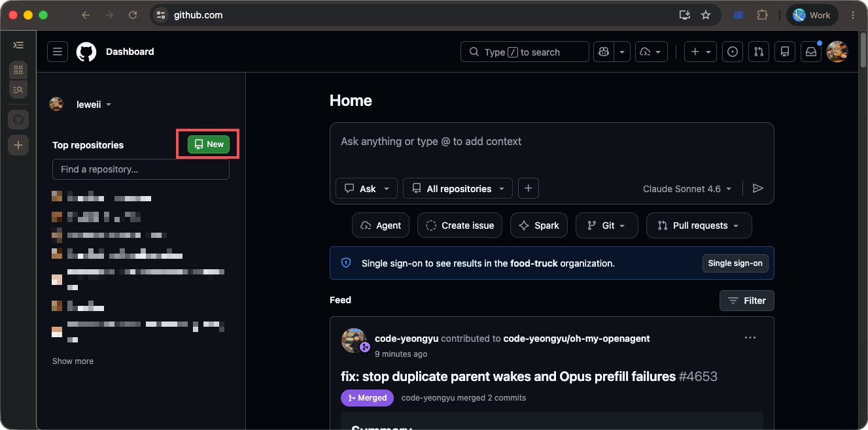Toggle the browser vertical sidebar collapse icon
This screenshot has width=868, height=430.
click(x=18, y=45)
